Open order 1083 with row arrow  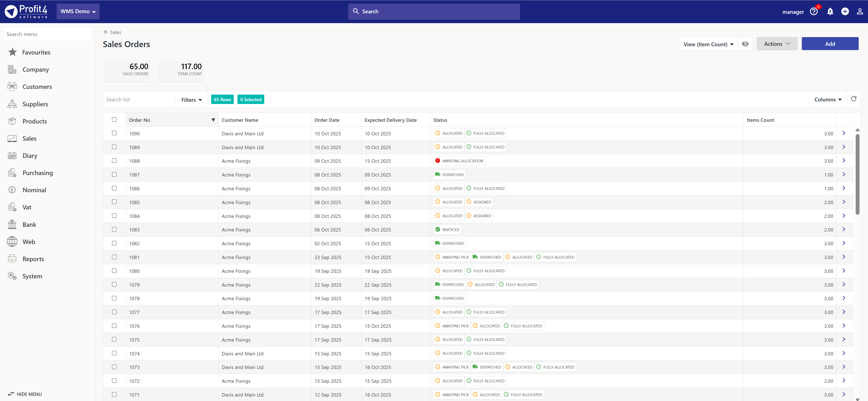coord(844,229)
